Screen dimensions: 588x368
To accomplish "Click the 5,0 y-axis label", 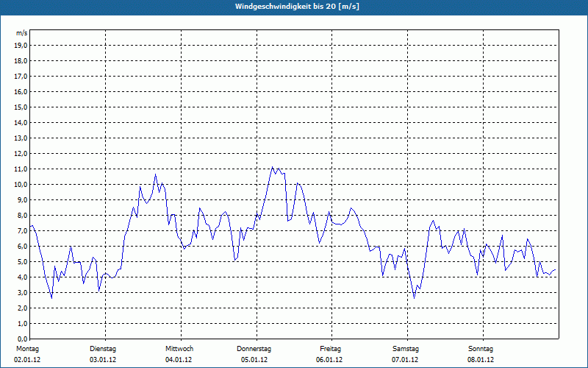I will pyautogui.click(x=21, y=262).
